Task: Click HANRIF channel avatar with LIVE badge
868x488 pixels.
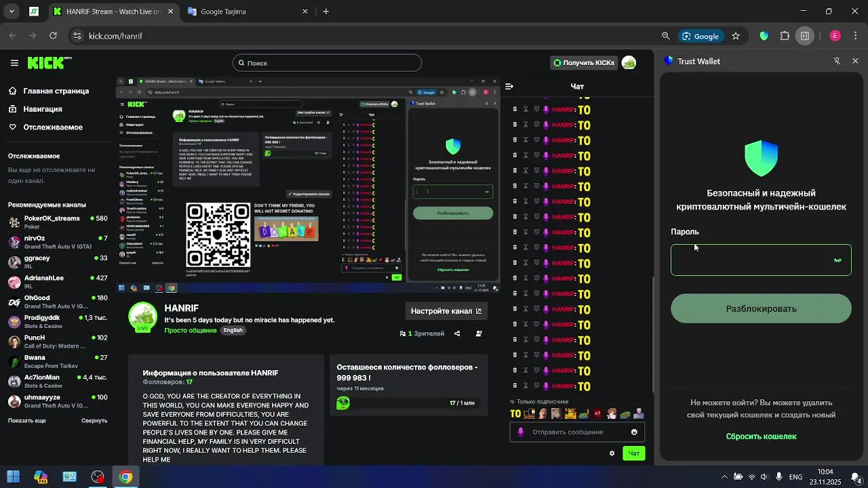Action: pyautogui.click(x=143, y=317)
